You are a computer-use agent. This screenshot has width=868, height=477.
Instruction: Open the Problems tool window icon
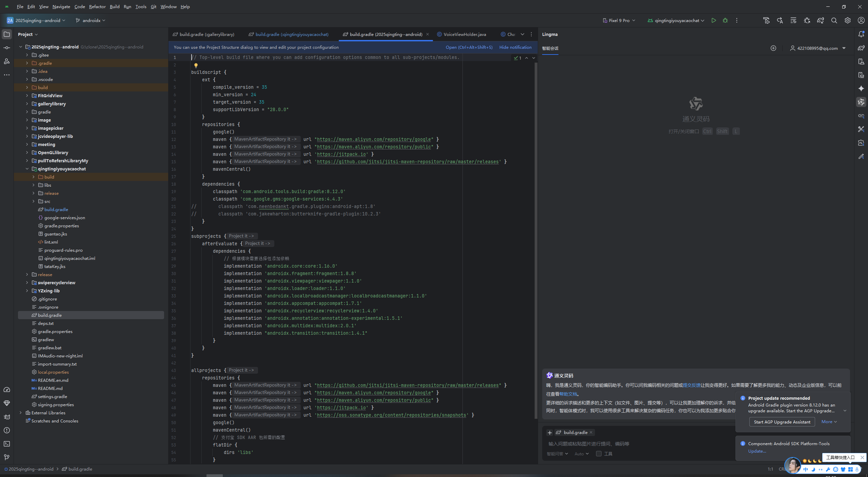7,430
